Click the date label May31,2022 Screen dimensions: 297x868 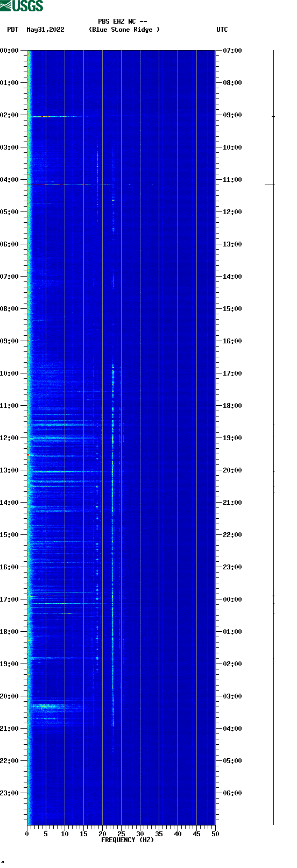(x=45, y=30)
